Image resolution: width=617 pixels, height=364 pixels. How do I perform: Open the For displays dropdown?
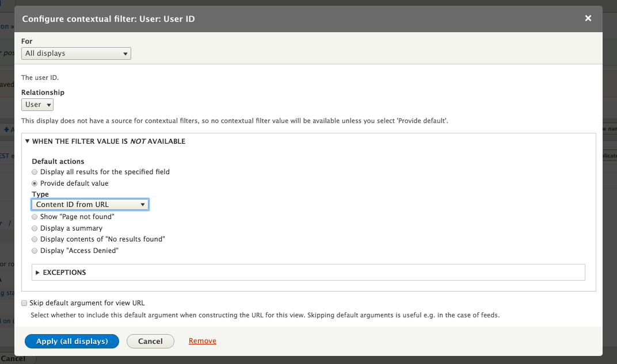tap(76, 53)
